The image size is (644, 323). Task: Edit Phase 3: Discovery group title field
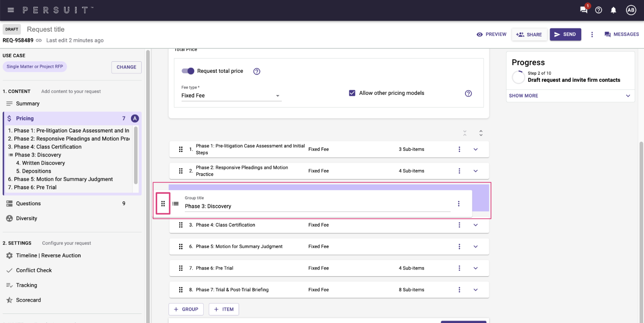317,206
